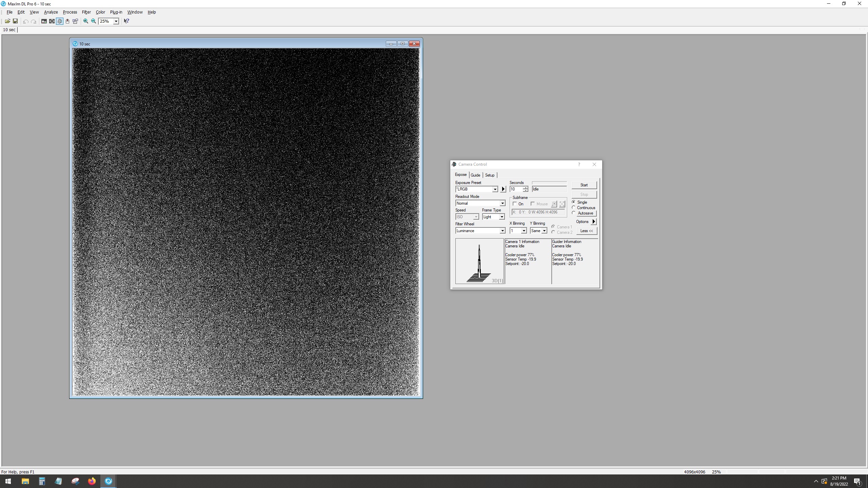Select the Camera 1 radio button

553,227
